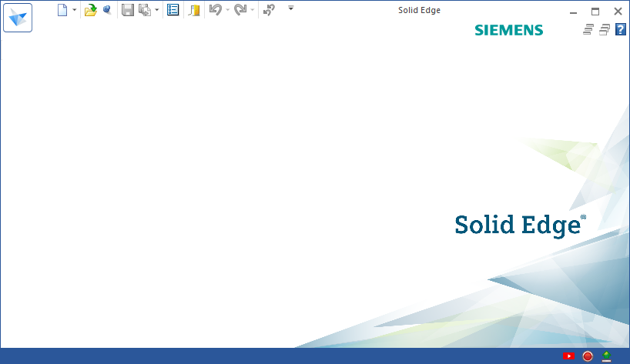This screenshot has width=630, height=364.
Task: Open the Solid Edge application button menu
Action: [18, 18]
